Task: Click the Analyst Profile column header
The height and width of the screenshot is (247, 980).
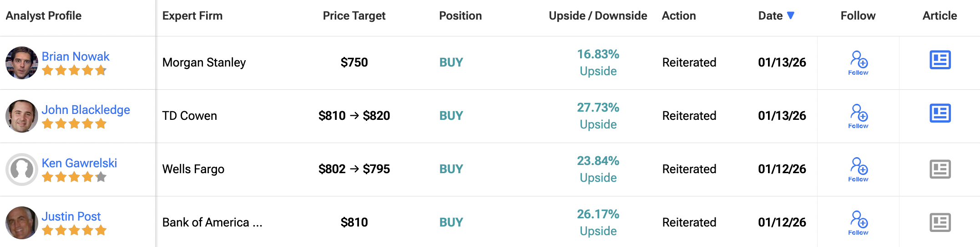Action: coord(44,16)
